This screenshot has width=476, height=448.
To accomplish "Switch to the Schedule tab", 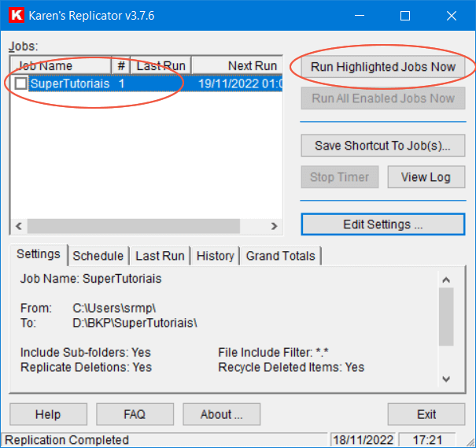I will coord(98,256).
